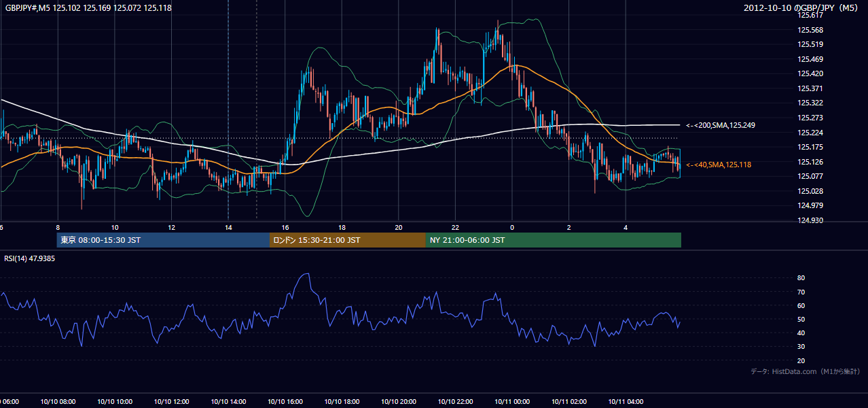Viewport: 868px width, 408px height.
Task: Click price axis value 125.175
Action: (811, 147)
